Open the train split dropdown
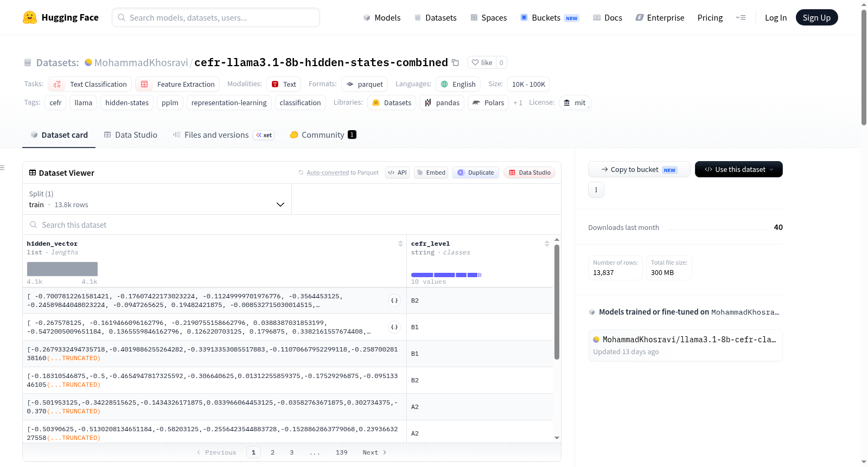Screen dimensions: 868x467 click(157, 199)
